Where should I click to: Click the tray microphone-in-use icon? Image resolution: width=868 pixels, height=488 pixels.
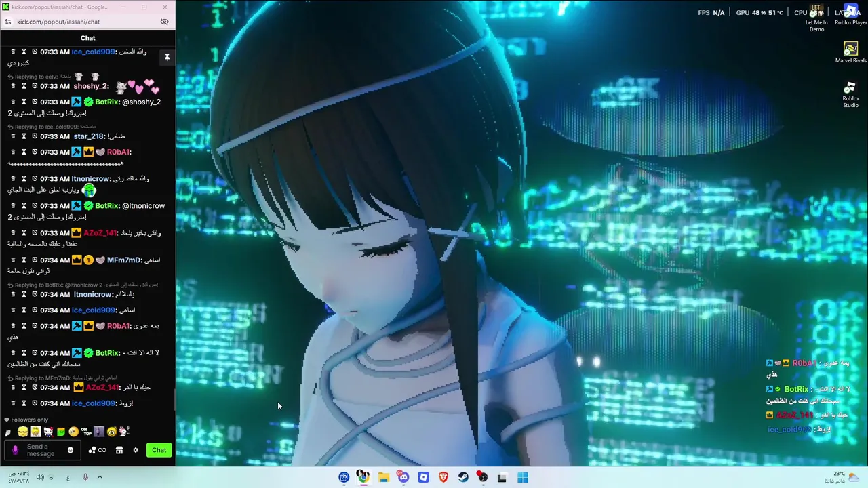tap(85, 477)
